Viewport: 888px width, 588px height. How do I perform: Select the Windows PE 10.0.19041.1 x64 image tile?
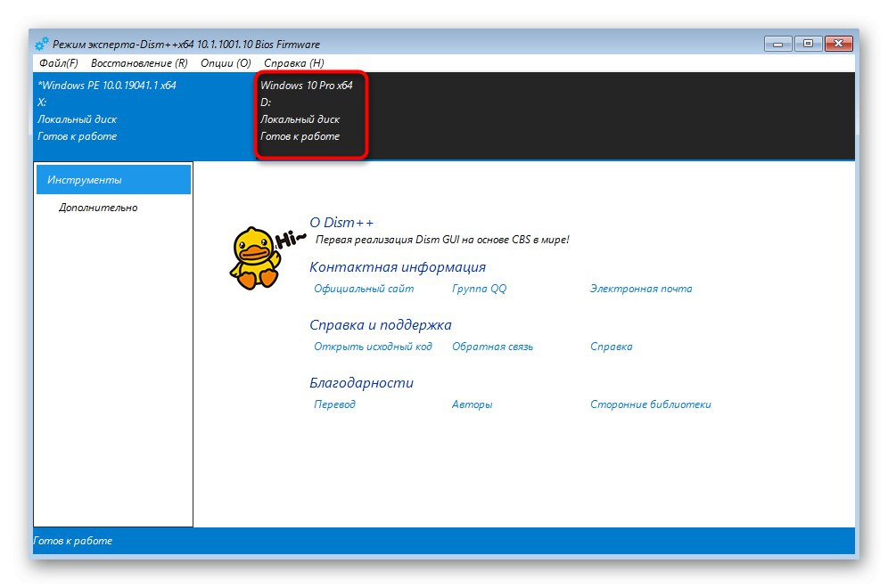[x=144, y=116]
